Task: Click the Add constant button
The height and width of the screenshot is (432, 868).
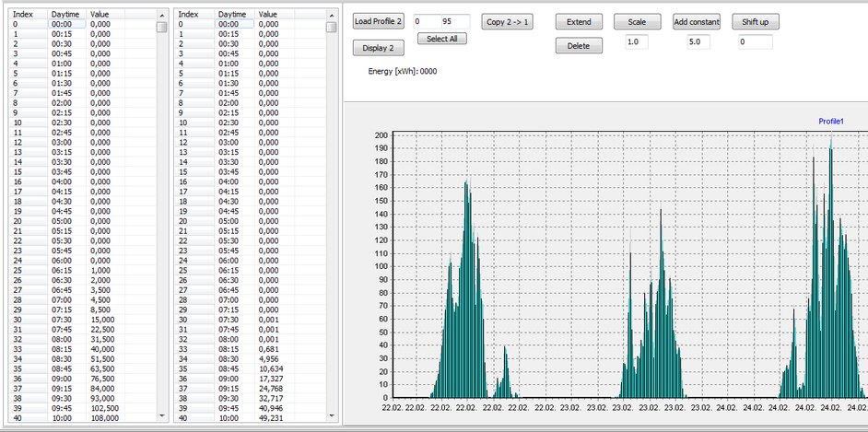Action: [697, 21]
